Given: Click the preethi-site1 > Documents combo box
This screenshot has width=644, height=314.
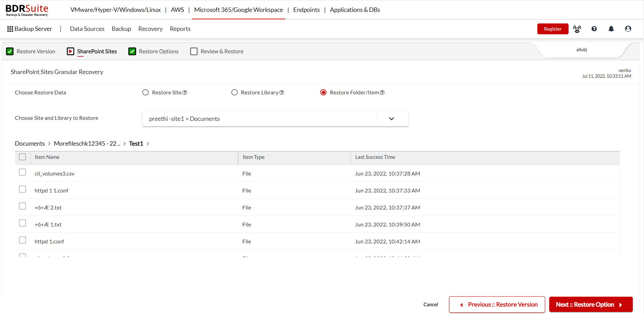Looking at the screenshot, I should click(x=275, y=119).
